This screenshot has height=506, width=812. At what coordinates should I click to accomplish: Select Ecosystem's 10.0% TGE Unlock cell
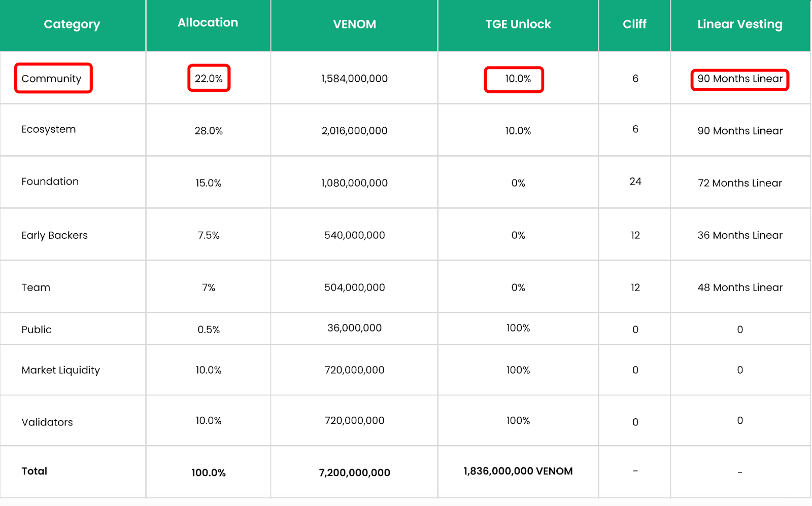tap(518, 131)
